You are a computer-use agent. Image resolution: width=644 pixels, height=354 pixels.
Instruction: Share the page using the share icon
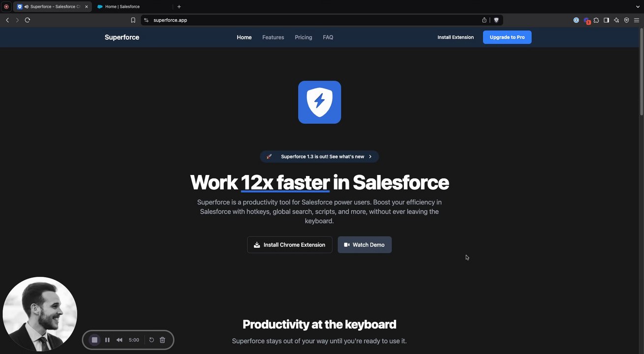pos(484,20)
